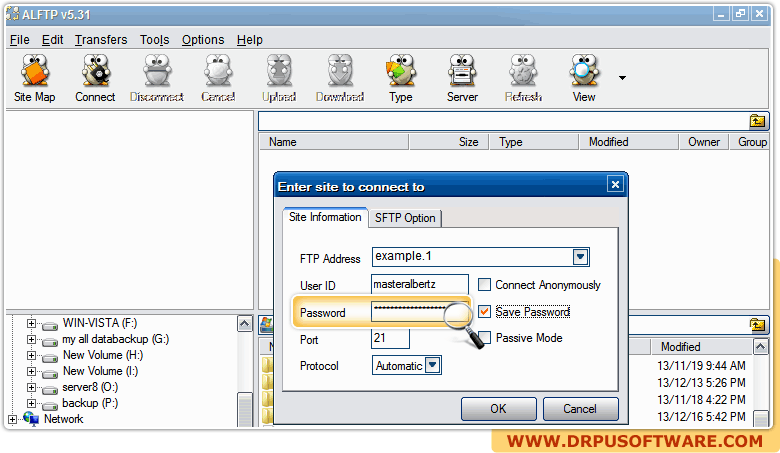Expand the my all databackup (G:) node

pyautogui.click(x=31, y=339)
